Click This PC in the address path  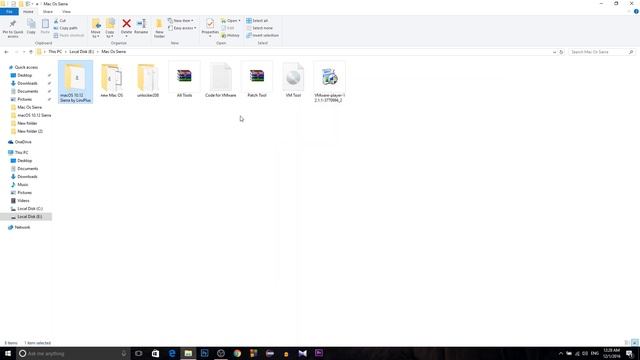[55, 52]
